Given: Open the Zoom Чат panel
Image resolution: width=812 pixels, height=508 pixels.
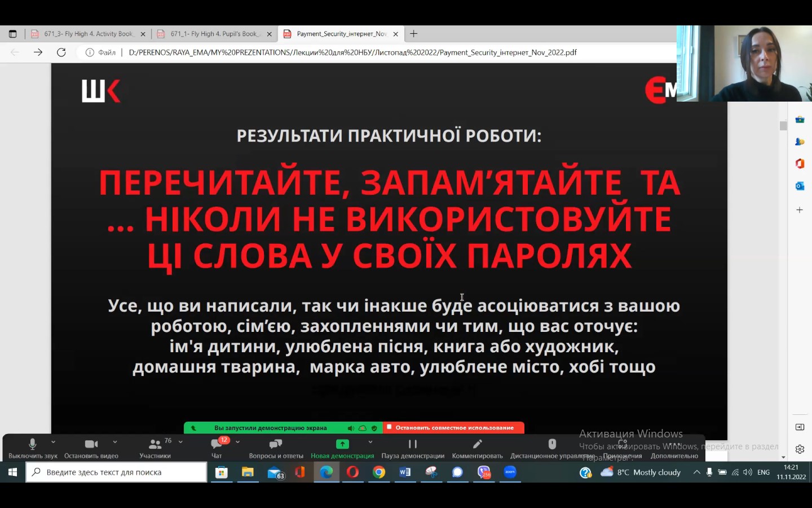Looking at the screenshot, I should (x=217, y=448).
